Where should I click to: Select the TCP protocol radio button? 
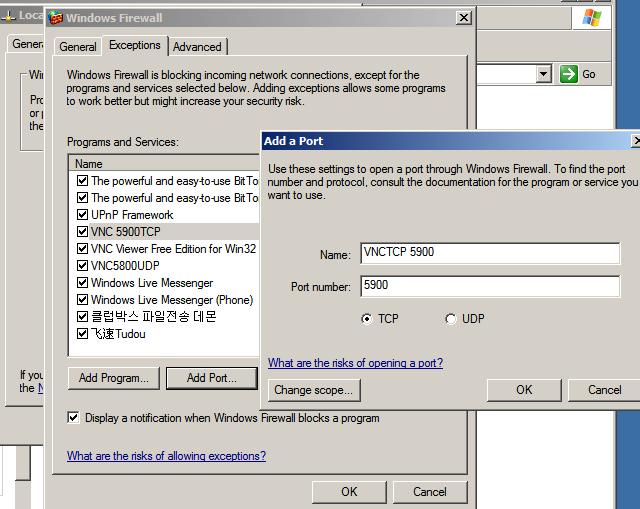tap(366, 319)
